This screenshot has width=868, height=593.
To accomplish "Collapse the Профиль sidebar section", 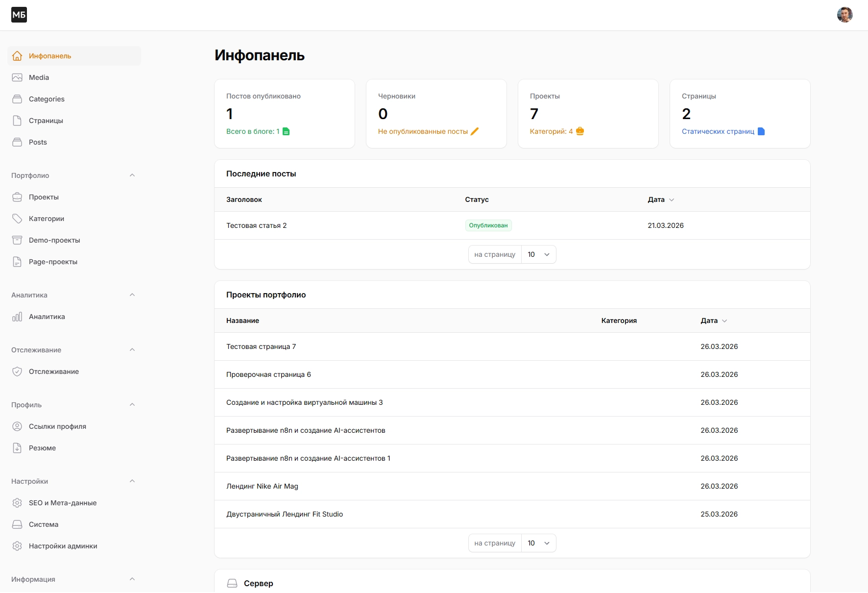I will coord(132,405).
